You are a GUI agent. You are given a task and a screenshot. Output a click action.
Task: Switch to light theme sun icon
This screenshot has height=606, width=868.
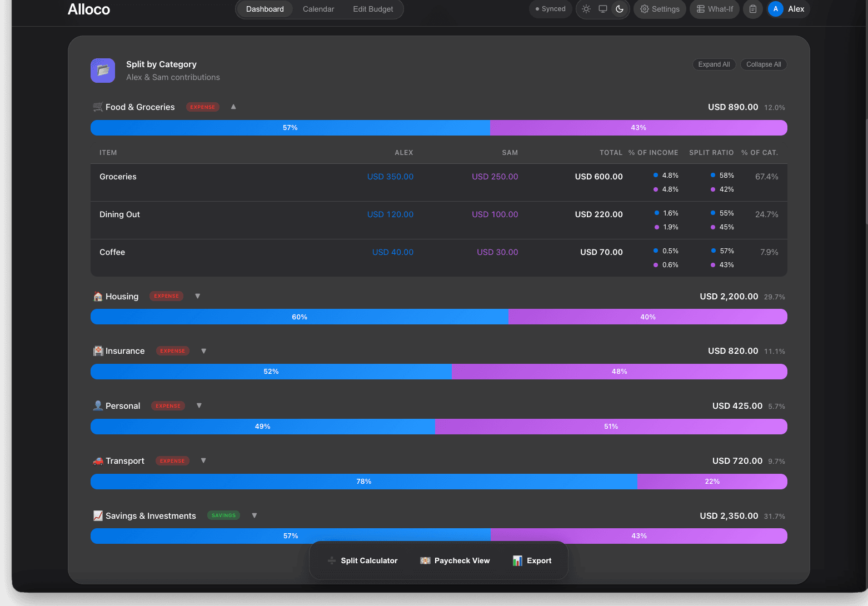pyautogui.click(x=586, y=9)
